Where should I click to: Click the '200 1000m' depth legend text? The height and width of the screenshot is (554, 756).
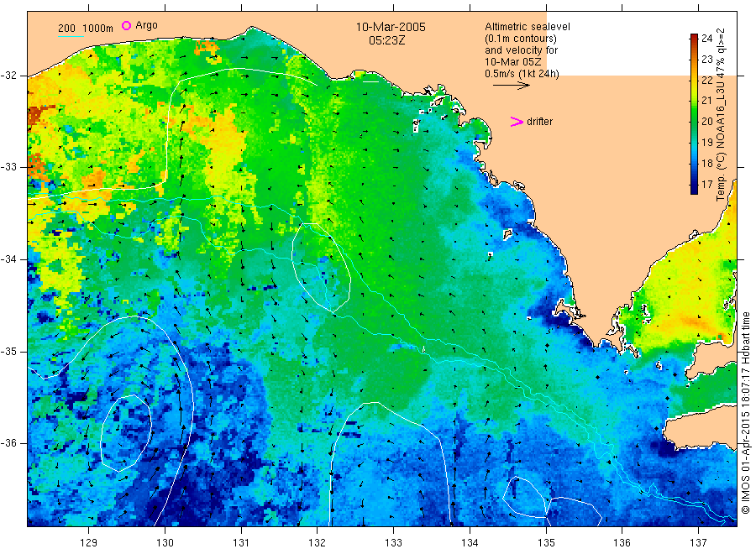click(86, 28)
